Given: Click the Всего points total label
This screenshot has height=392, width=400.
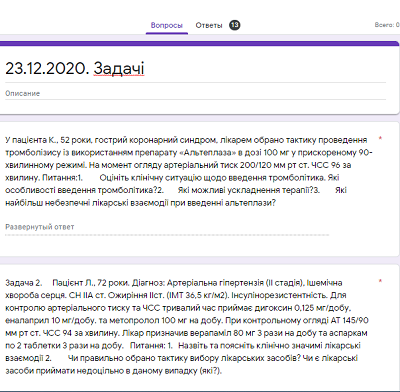Looking at the screenshot, I should [387, 25].
